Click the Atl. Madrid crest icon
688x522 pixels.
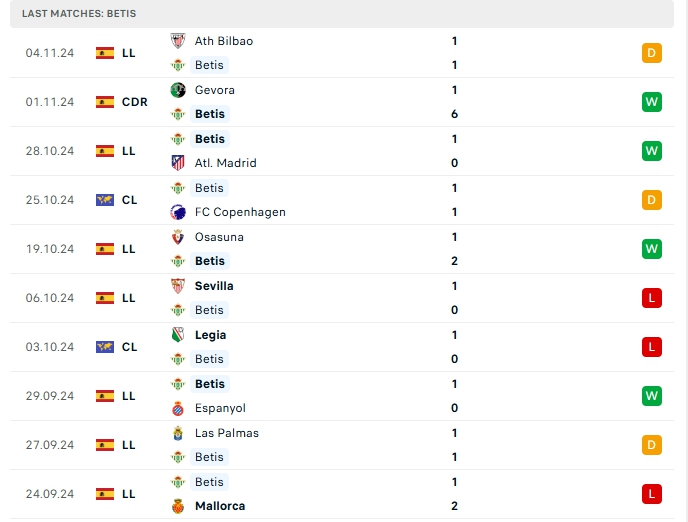point(178,163)
